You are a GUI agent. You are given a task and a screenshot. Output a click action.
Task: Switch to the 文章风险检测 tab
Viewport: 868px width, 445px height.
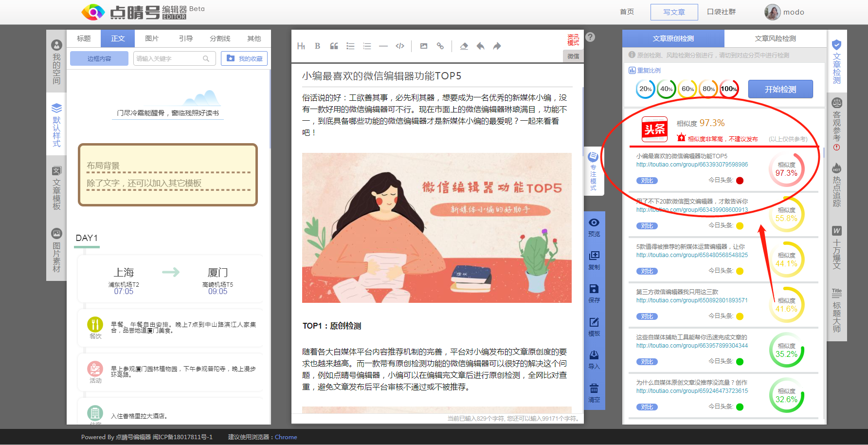775,38
